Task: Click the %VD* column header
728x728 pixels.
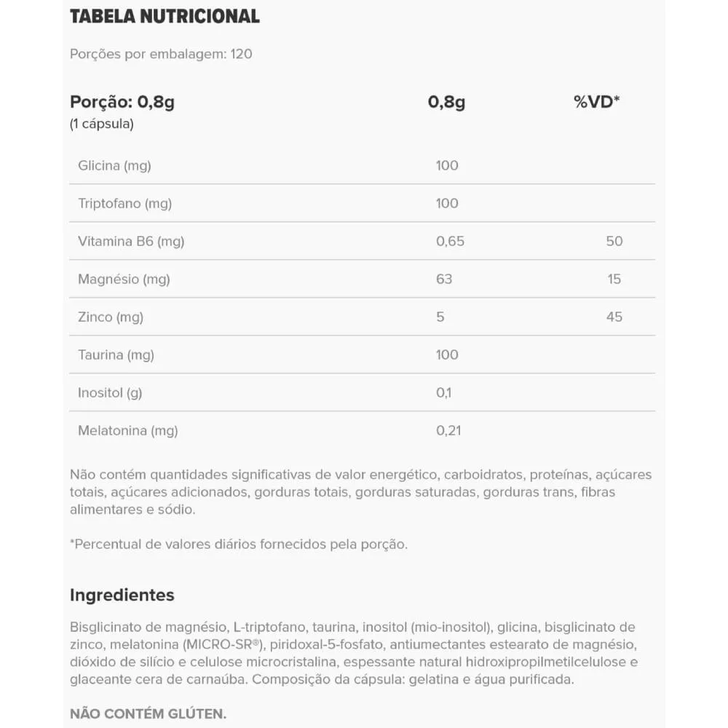Action: pyautogui.click(x=596, y=102)
